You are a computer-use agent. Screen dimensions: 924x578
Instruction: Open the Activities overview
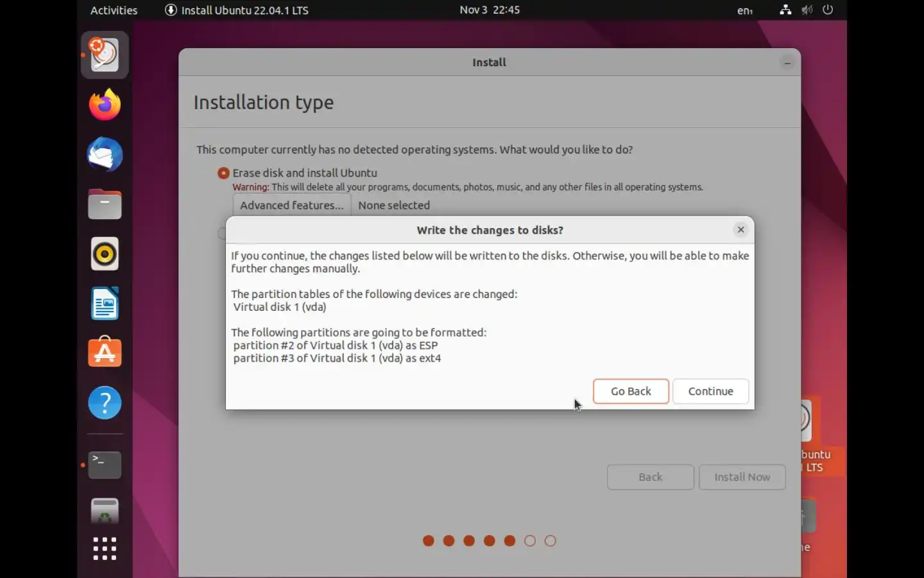(114, 10)
